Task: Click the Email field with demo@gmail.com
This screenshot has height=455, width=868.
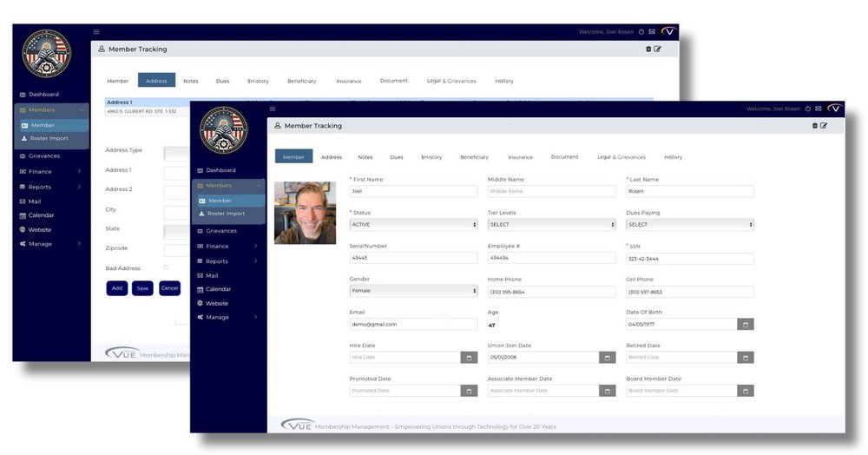Action: click(x=413, y=325)
